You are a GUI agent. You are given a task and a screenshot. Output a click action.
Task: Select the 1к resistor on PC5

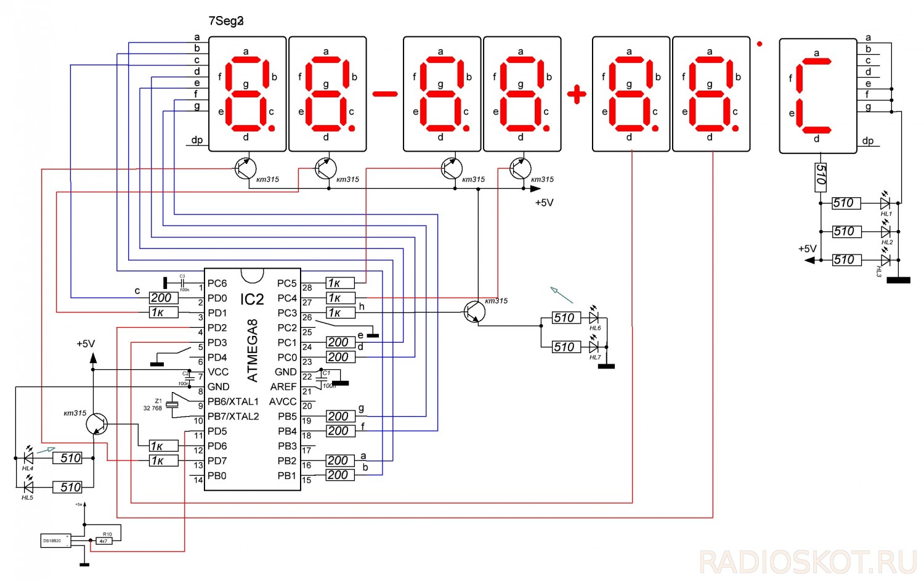tap(341, 283)
